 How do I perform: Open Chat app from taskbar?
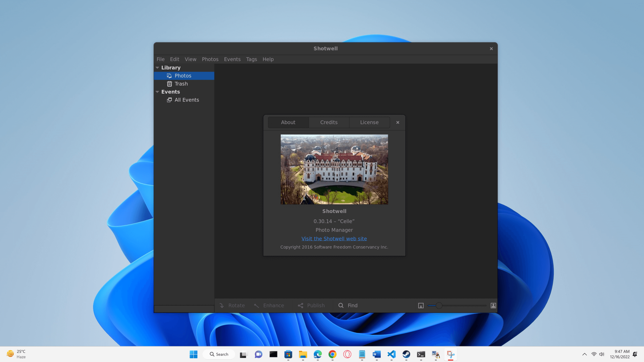coord(258,354)
